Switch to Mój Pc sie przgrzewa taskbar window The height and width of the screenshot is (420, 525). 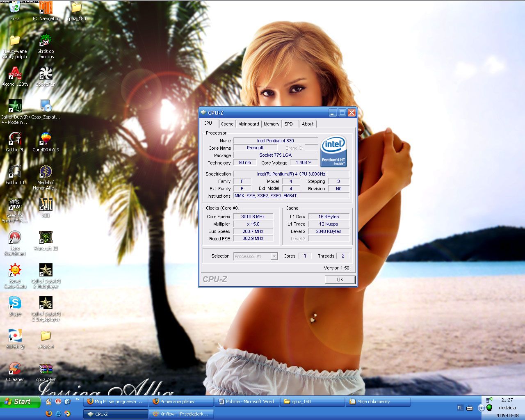(115, 402)
